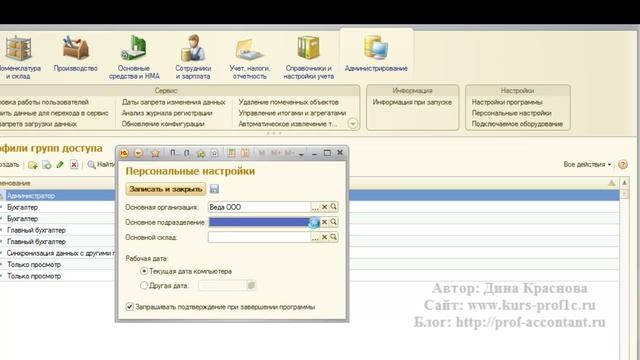Open selection list for Основной склад

click(315, 237)
